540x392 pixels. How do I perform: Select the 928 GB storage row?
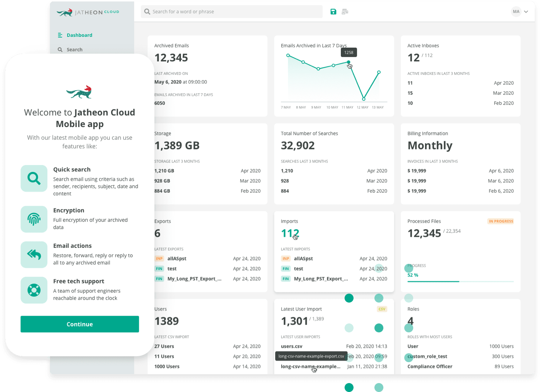click(207, 181)
